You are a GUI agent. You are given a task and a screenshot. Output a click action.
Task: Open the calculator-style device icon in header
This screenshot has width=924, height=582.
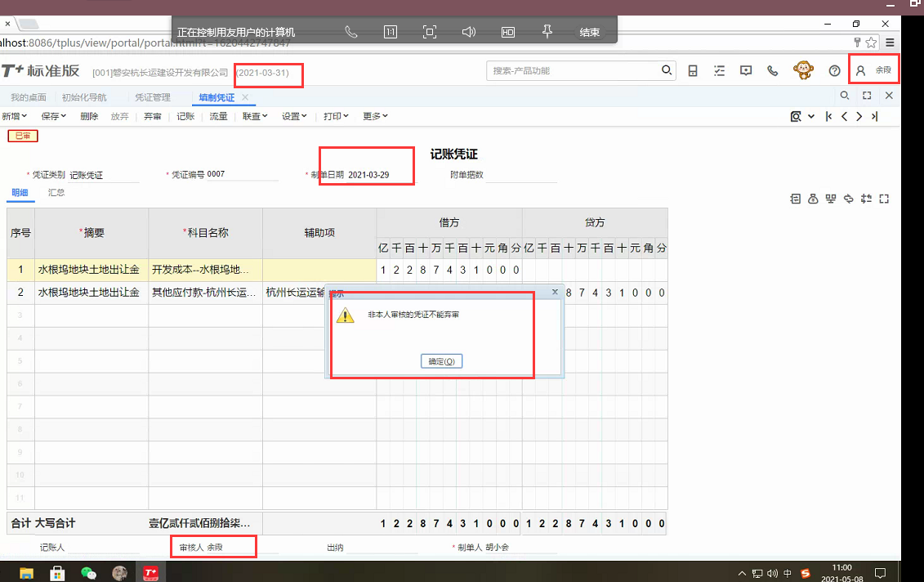click(x=693, y=71)
